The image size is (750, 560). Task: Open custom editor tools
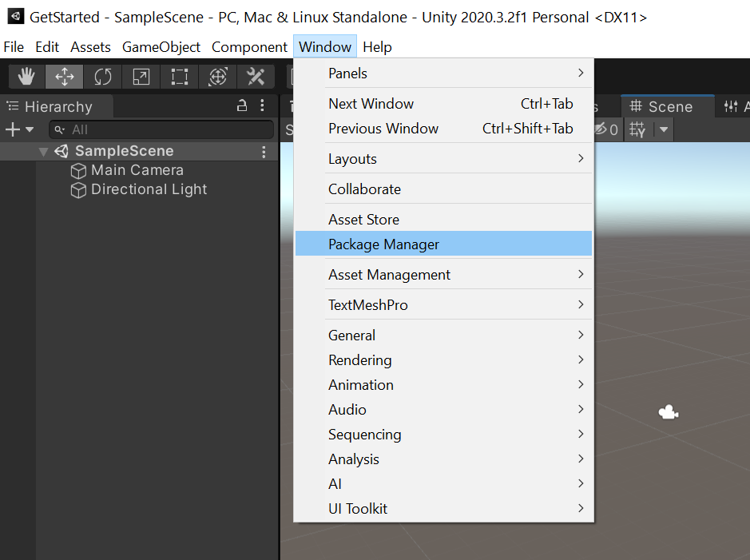pyautogui.click(x=256, y=77)
